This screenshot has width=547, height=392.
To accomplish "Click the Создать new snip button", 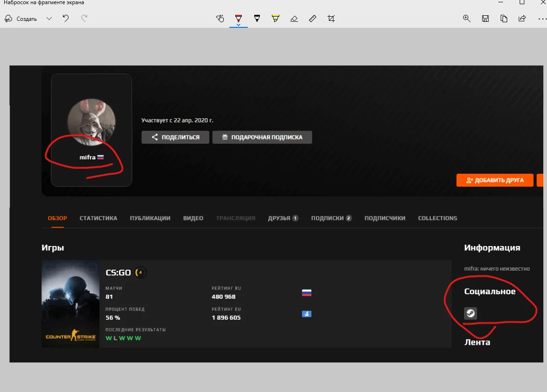I will (x=21, y=19).
